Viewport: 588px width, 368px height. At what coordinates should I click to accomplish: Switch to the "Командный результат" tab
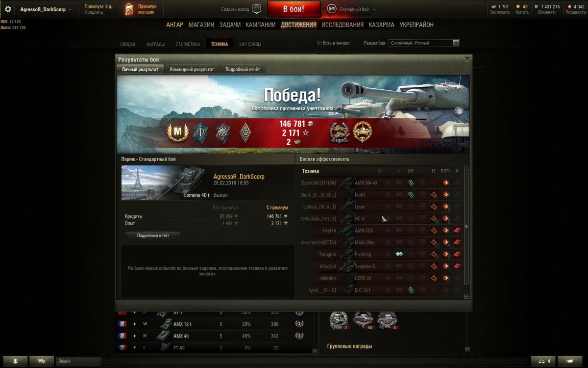pos(192,70)
